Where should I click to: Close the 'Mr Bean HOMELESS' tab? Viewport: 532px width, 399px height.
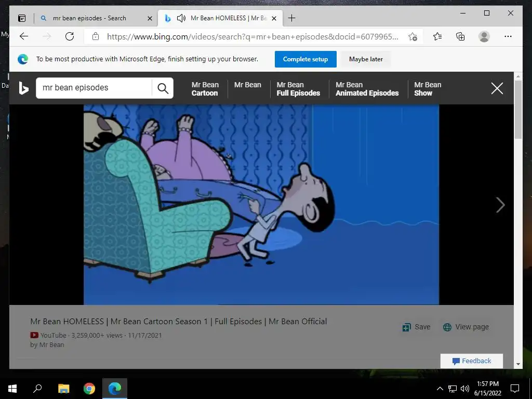pos(274,18)
